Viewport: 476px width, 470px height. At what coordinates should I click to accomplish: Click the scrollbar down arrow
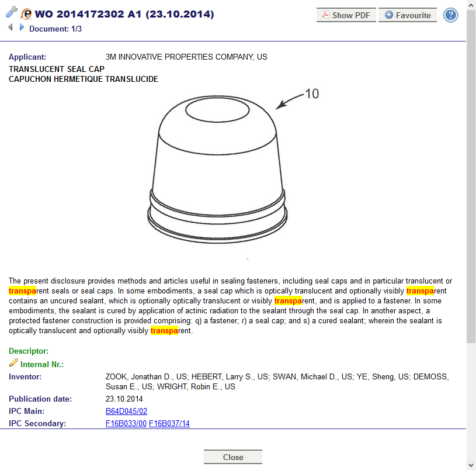(x=471, y=465)
